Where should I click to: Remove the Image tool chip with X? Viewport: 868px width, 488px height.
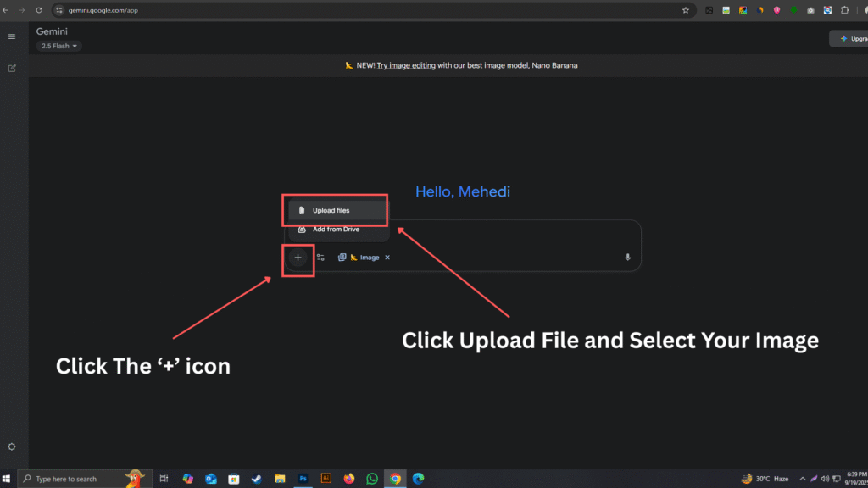tap(387, 258)
